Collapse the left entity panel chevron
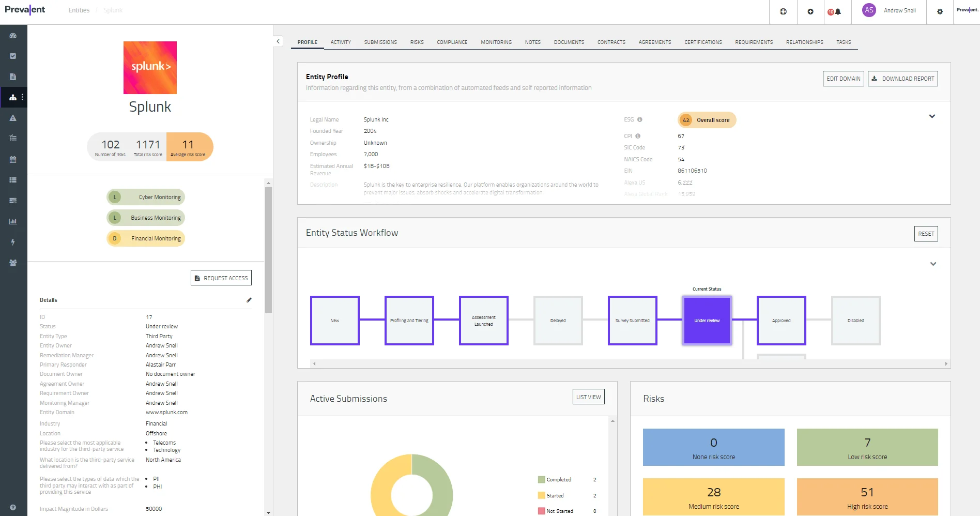 pos(278,41)
